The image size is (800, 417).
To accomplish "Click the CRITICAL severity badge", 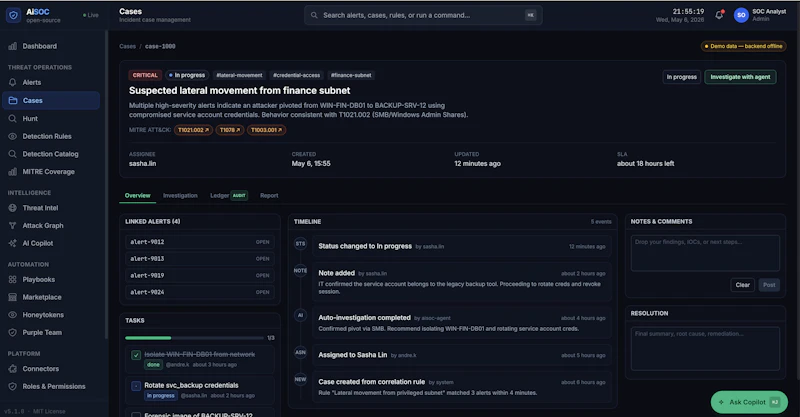I will [145, 76].
